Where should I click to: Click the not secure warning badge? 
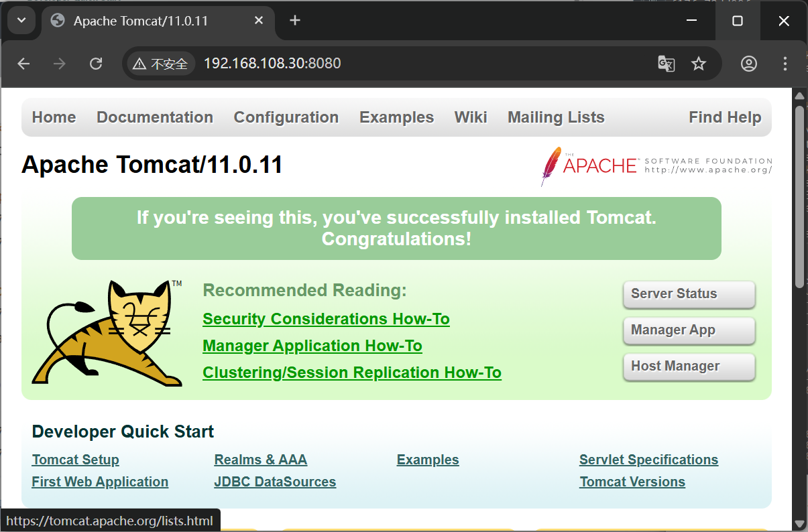point(160,64)
